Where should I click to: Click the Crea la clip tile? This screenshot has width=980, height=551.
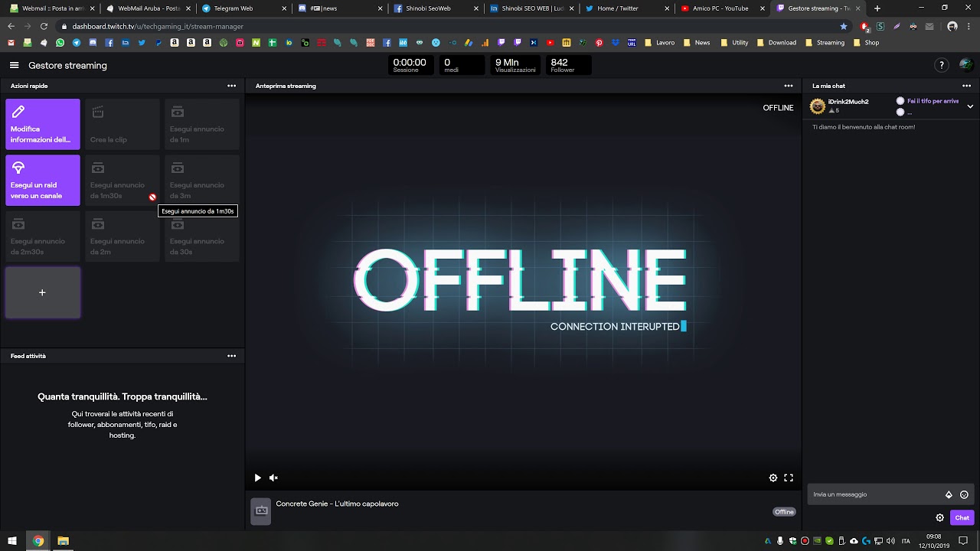pos(122,124)
